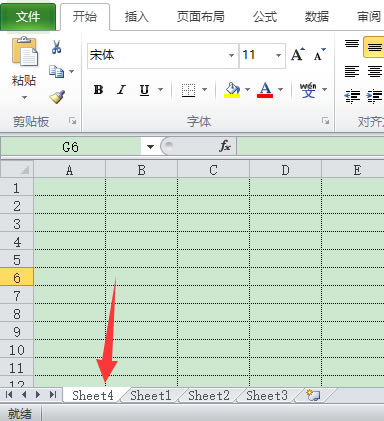Toggle italic formatting

[x=121, y=90]
